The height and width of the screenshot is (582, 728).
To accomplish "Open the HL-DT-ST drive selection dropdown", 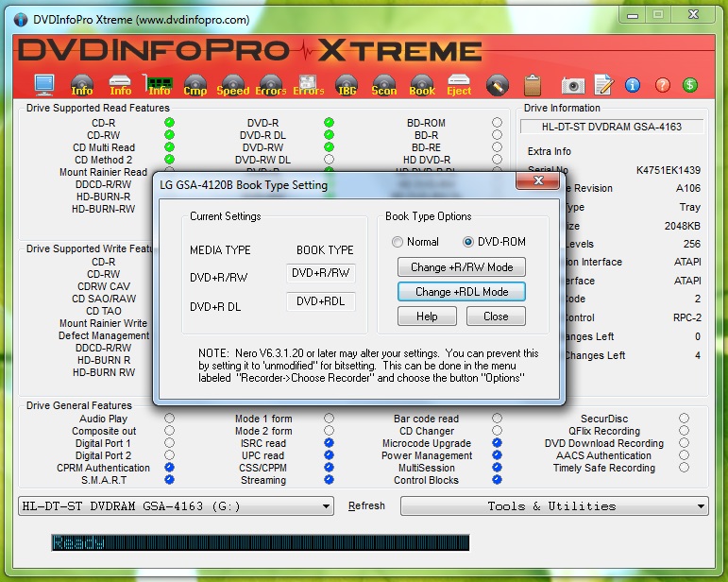I will coord(176,505).
